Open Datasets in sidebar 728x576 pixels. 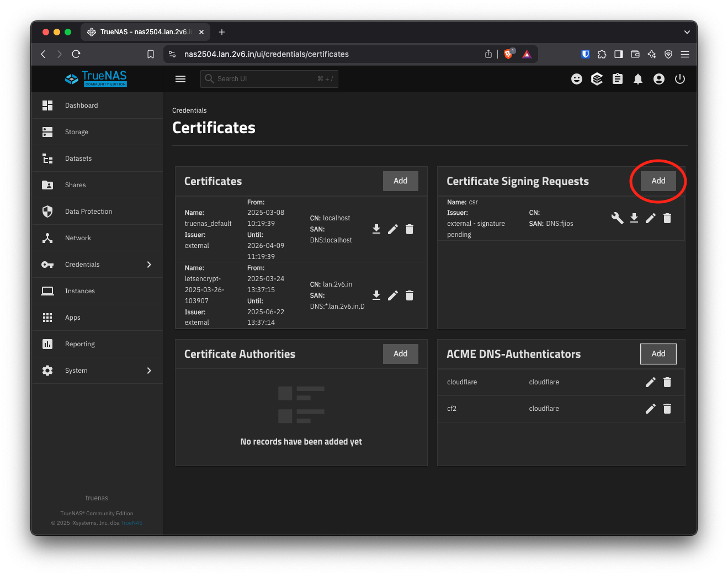(x=97, y=158)
